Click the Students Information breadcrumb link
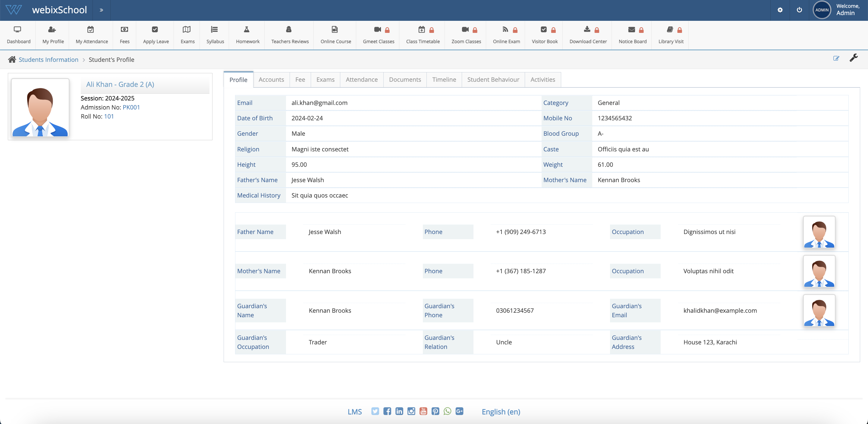 [49, 60]
